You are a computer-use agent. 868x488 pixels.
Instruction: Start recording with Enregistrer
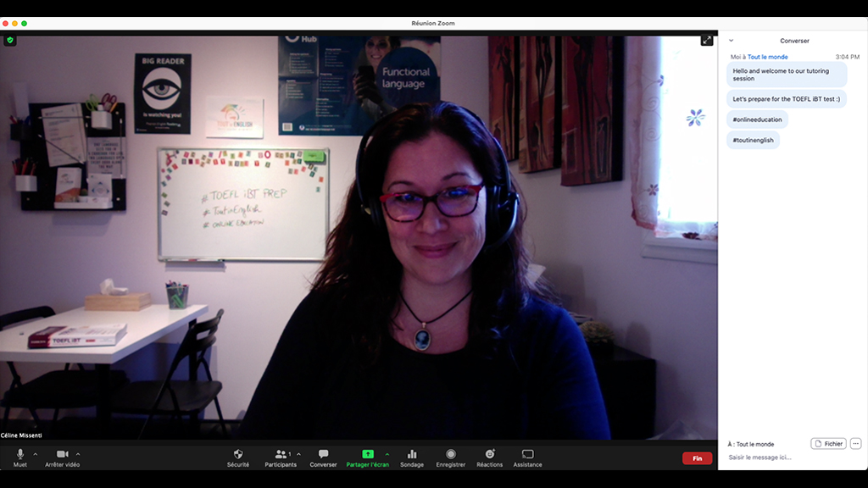[x=451, y=457]
